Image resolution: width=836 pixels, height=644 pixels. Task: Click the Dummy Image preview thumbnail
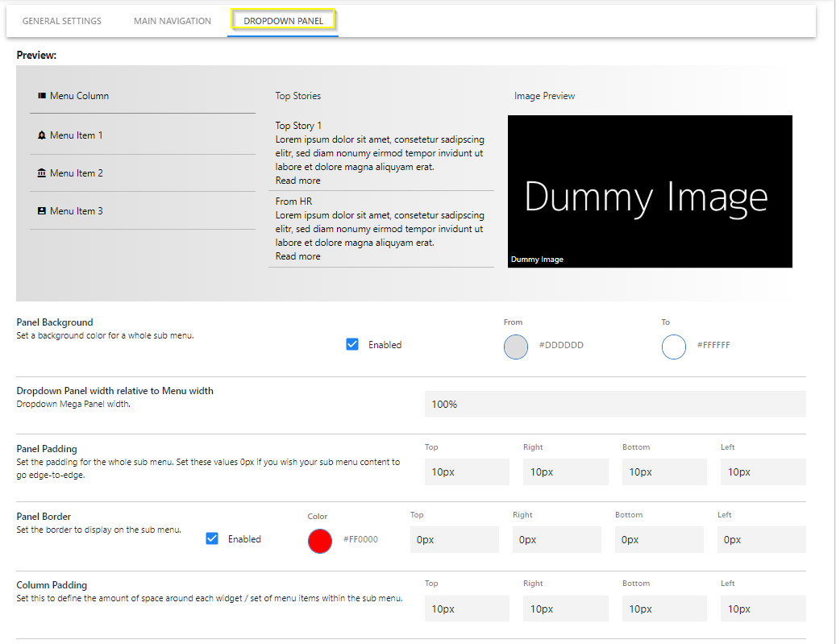tap(650, 191)
